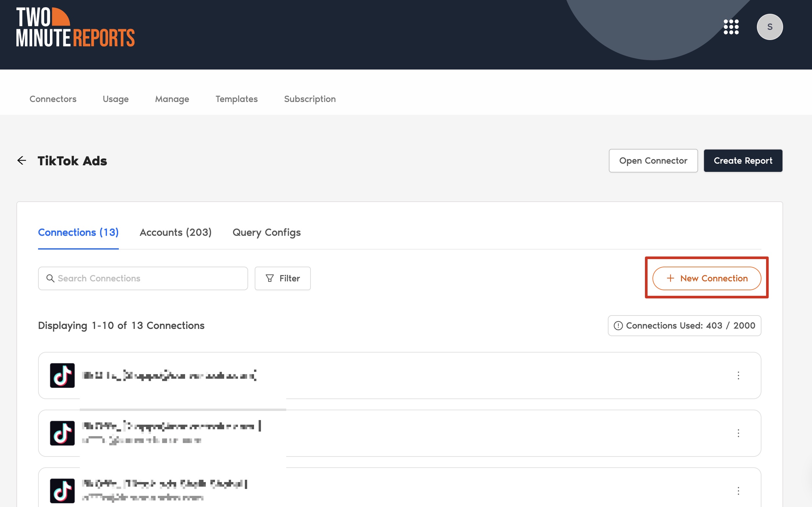Open the user avatar S menu
The width and height of the screenshot is (812, 507).
coord(770,27)
